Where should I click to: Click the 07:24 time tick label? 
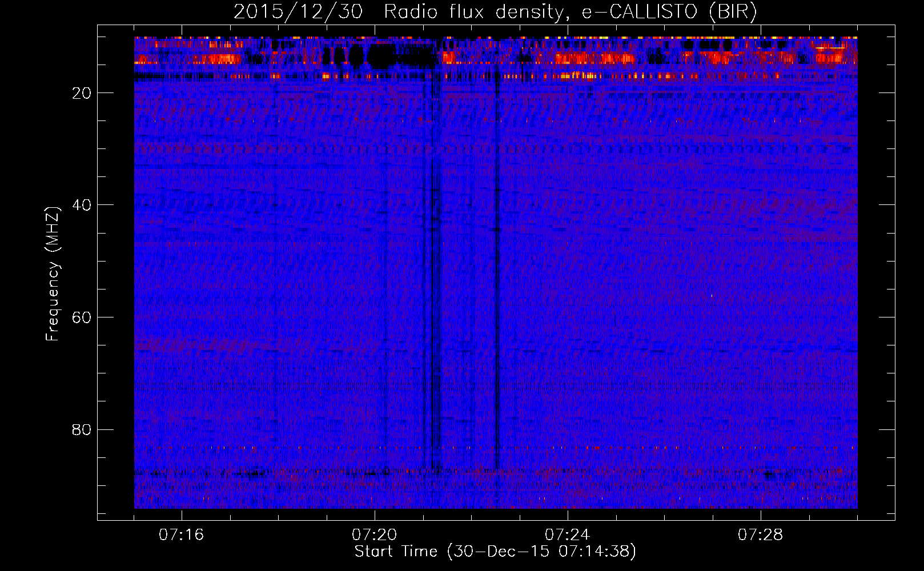568,535
